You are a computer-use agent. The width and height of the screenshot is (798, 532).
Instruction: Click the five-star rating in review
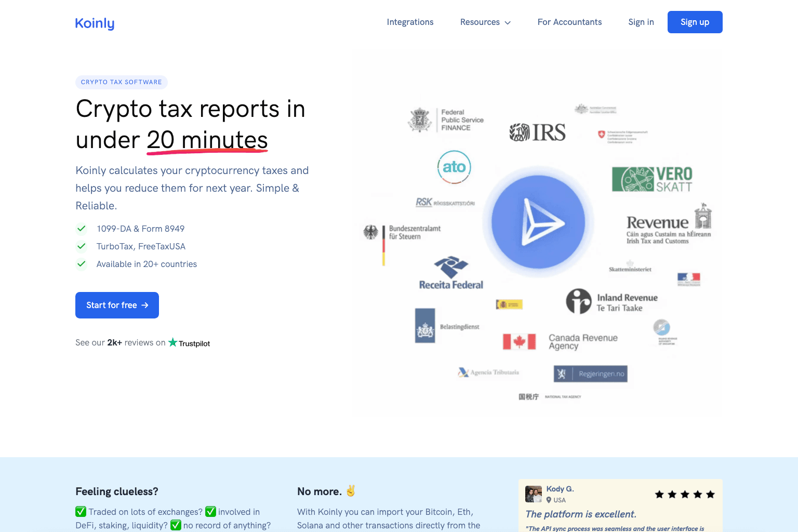[x=685, y=494]
